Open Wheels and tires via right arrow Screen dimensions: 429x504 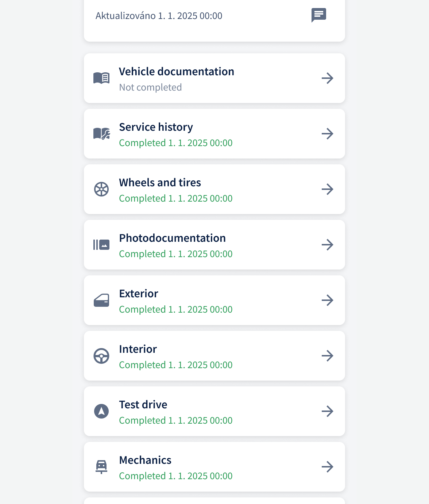tap(328, 189)
